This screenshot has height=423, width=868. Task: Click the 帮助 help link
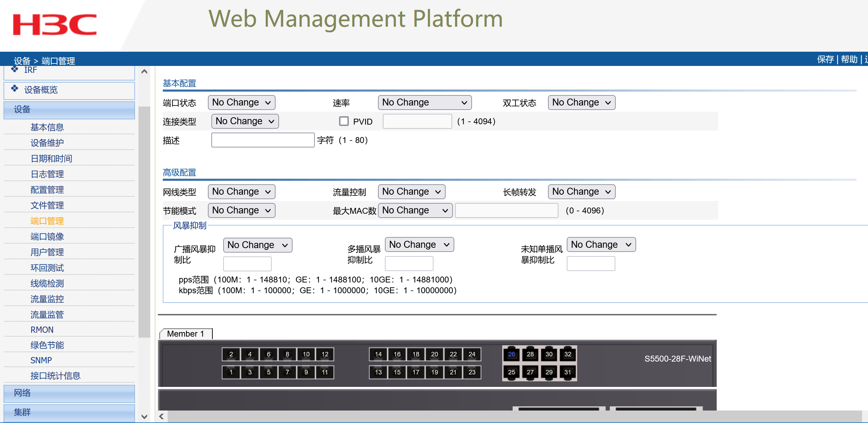pos(849,59)
